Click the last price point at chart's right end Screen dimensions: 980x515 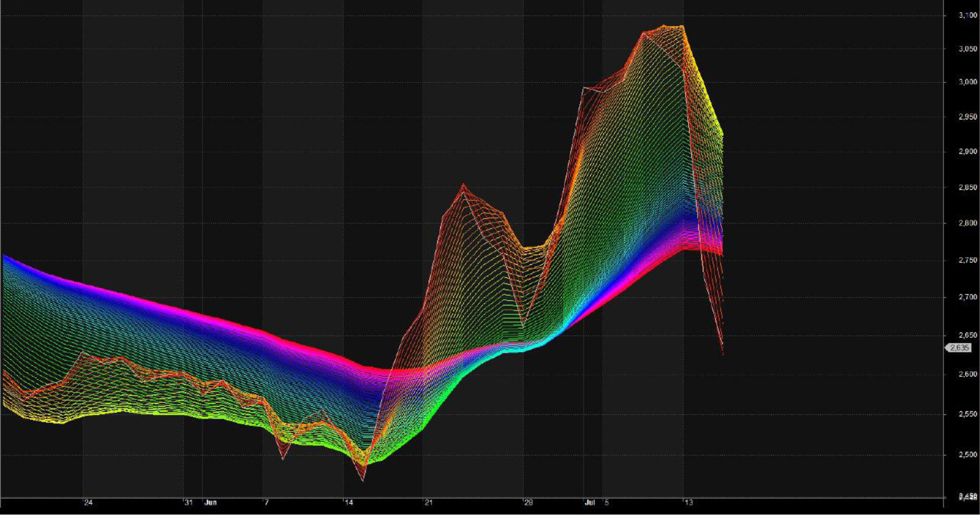click(x=723, y=354)
